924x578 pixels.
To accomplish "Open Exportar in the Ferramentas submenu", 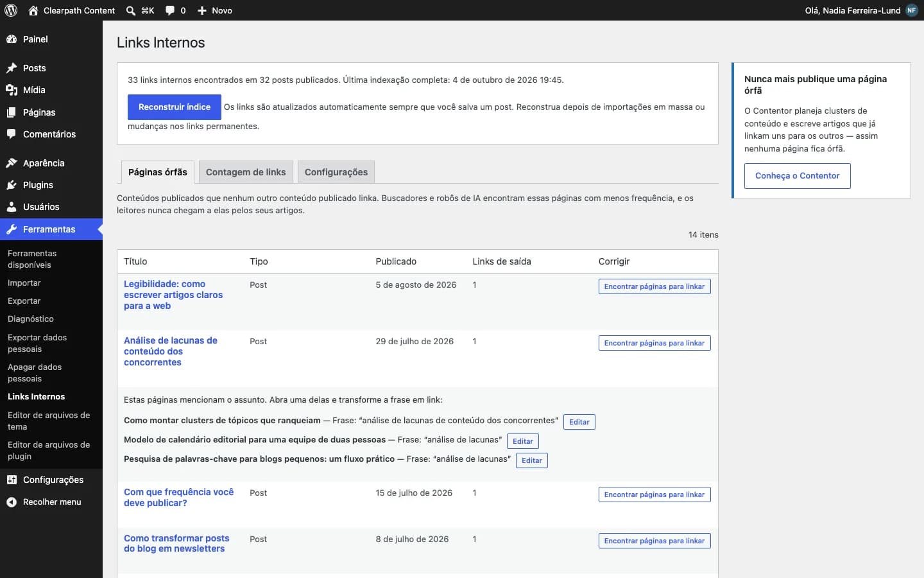I will pos(24,301).
